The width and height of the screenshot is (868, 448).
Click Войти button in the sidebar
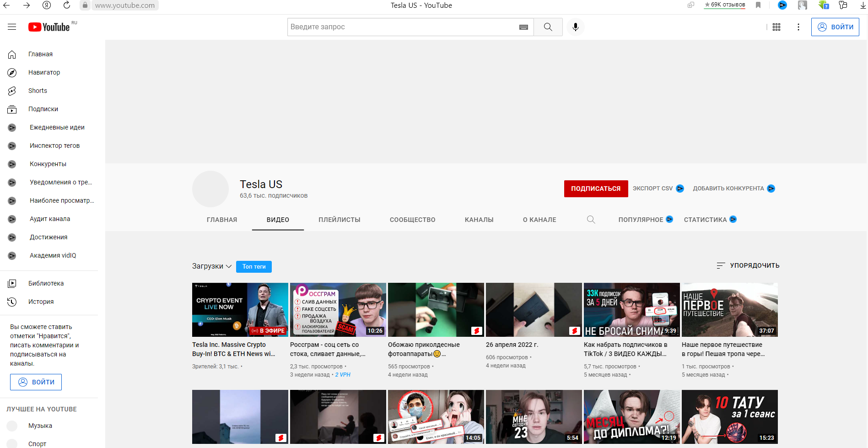pyautogui.click(x=36, y=382)
